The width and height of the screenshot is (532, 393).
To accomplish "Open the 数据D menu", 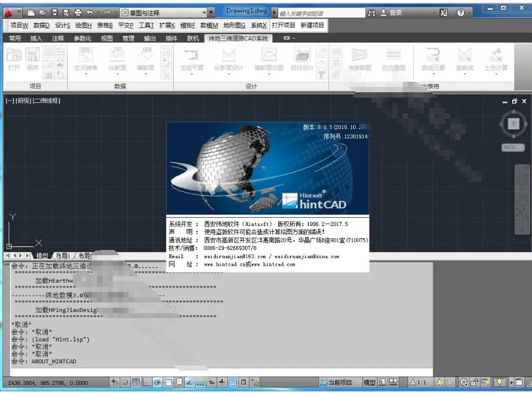I will 42,26.
